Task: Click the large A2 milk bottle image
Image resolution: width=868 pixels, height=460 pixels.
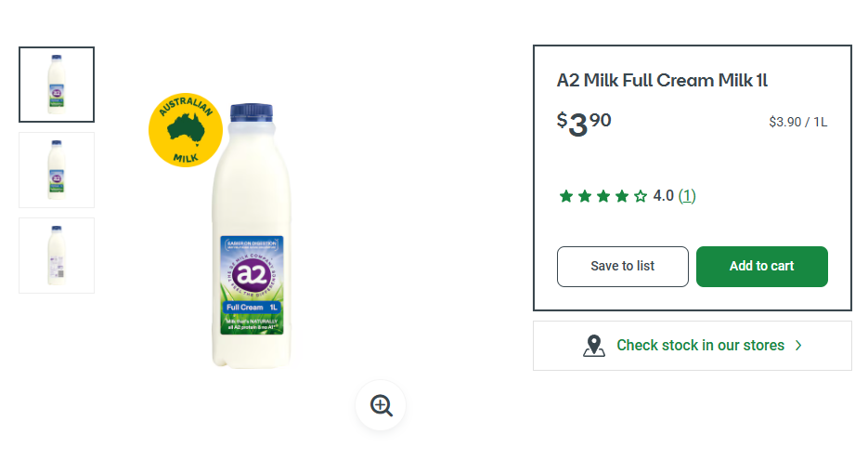Action: coord(252,242)
